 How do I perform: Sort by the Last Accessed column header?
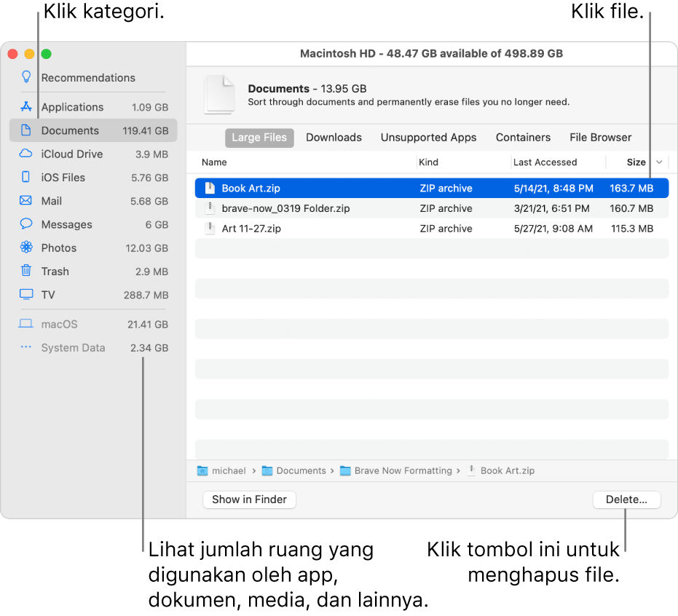coord(545,162)
